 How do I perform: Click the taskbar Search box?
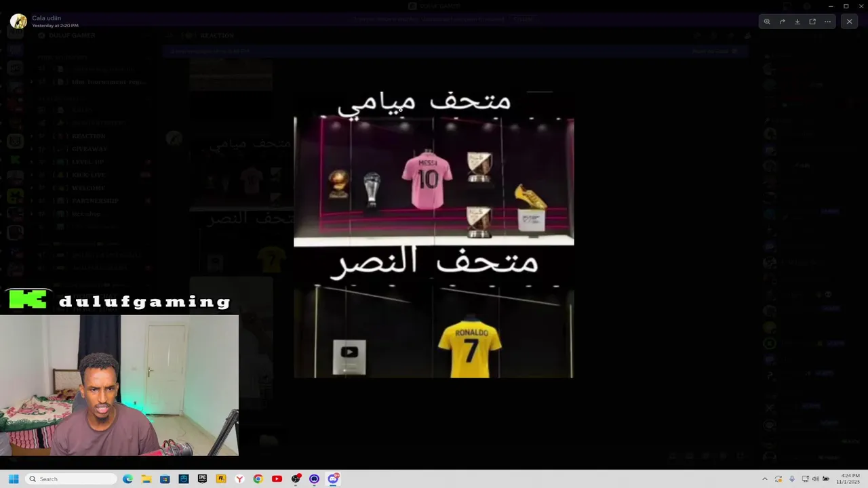(71, 479)
